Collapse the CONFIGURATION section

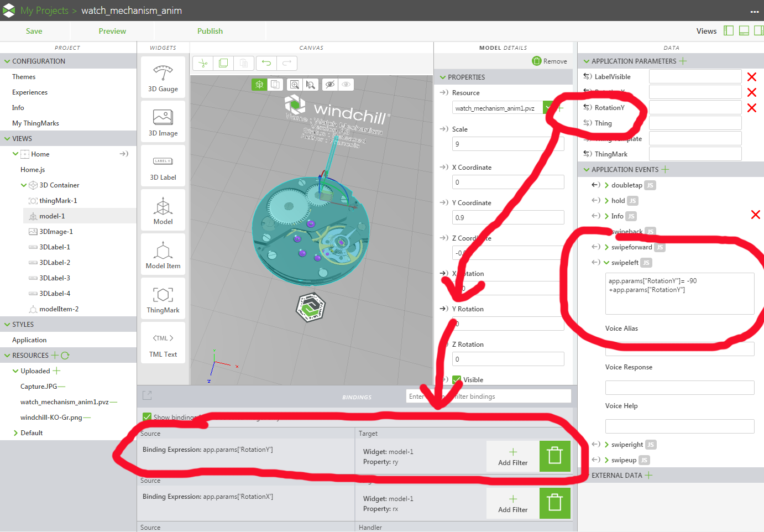click(7, 61)
